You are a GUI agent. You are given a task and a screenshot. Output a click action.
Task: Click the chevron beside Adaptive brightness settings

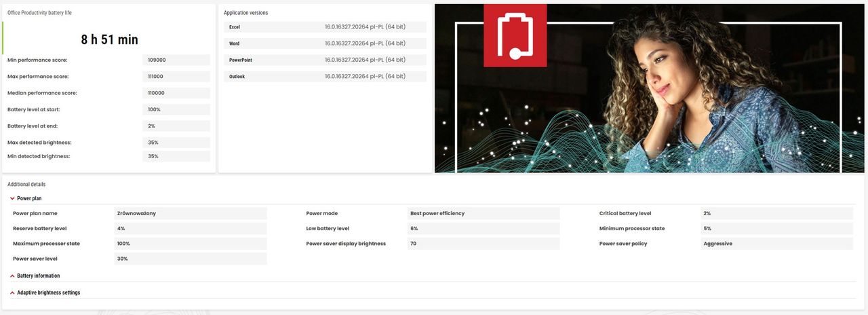[x=12, y=293]
